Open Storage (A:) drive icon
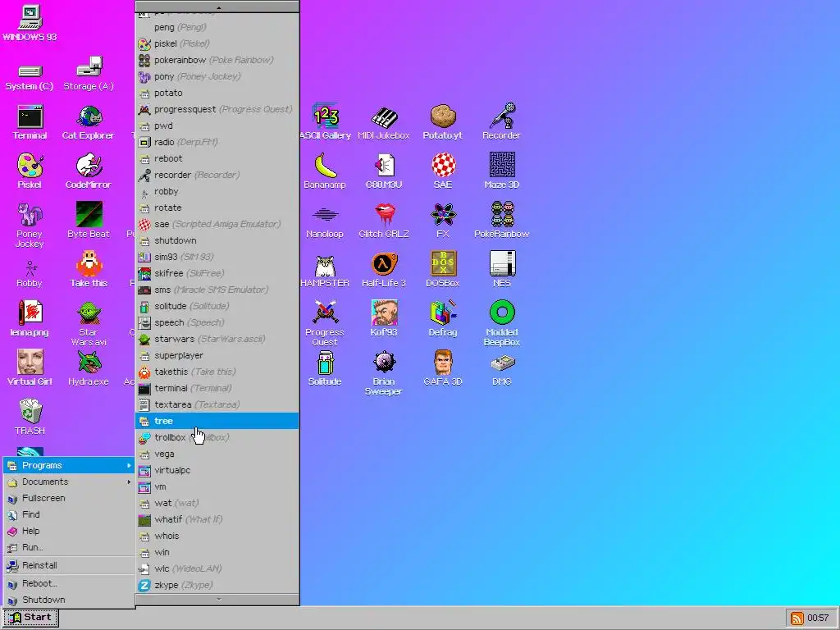840x630 pixels. click(89, 73)
